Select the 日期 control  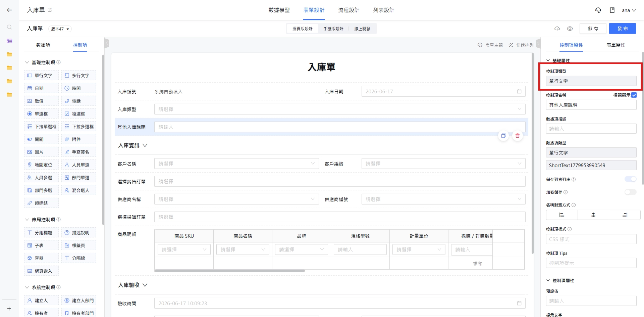42,88
